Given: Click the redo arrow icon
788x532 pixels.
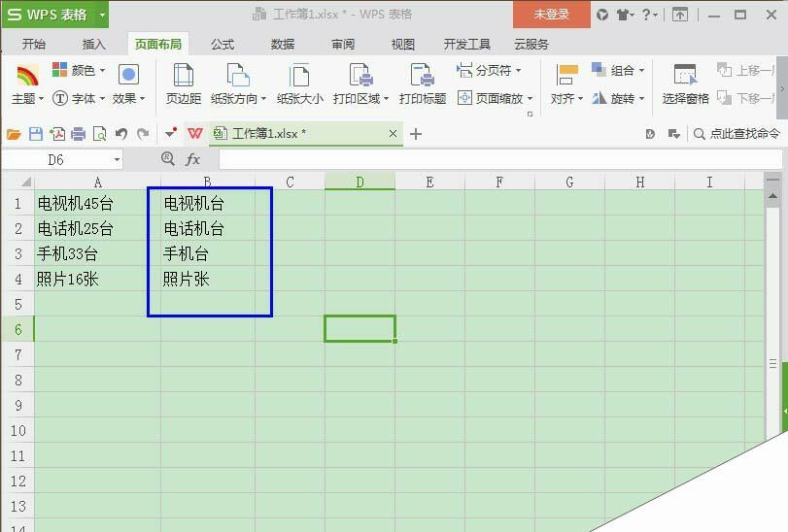Looking at the screenshot, I should (x=143, y=134).
